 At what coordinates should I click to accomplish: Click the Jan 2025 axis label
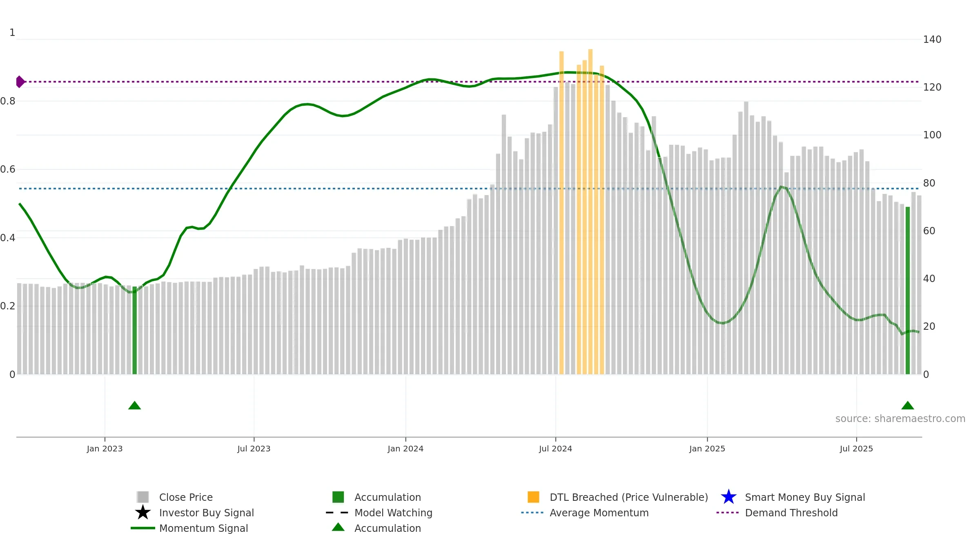click(707, 449)
